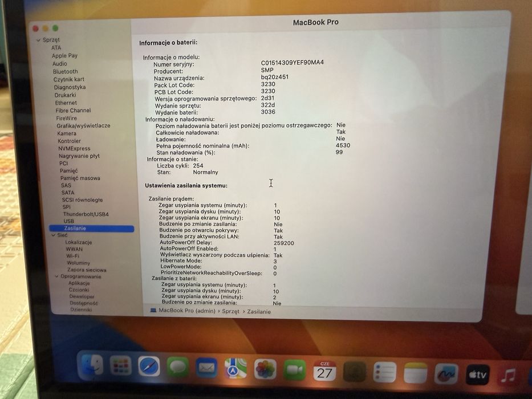Open Calendar showing CZE 27

point(324,371)
